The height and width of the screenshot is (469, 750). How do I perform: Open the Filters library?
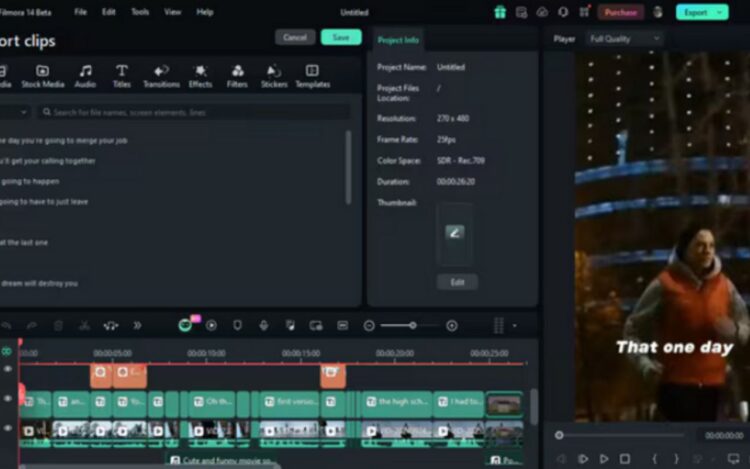237,76
